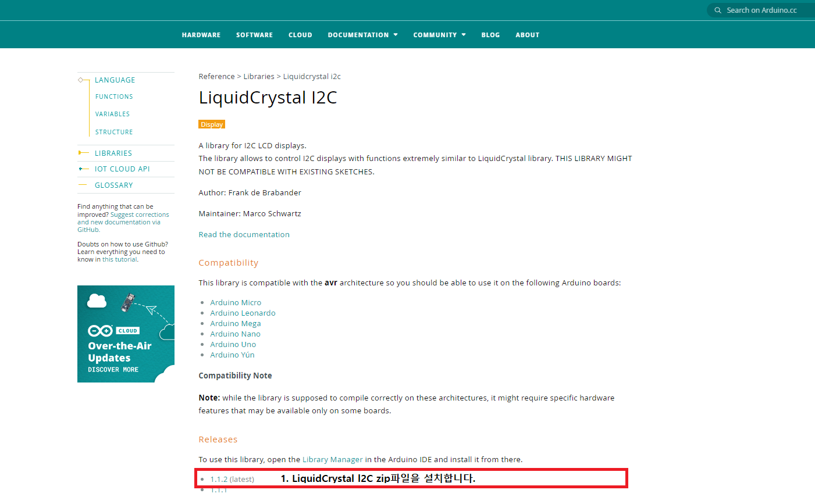Open the Over-the-Air Updates cloud banner
The width and height of the screenshot is (815, 504).
point(126,334)
